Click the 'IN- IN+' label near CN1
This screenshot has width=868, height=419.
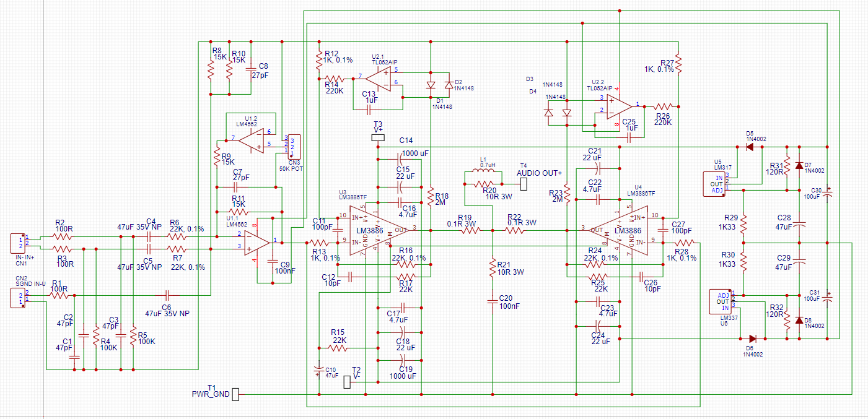pyautogui.click(x=24, y=257)
